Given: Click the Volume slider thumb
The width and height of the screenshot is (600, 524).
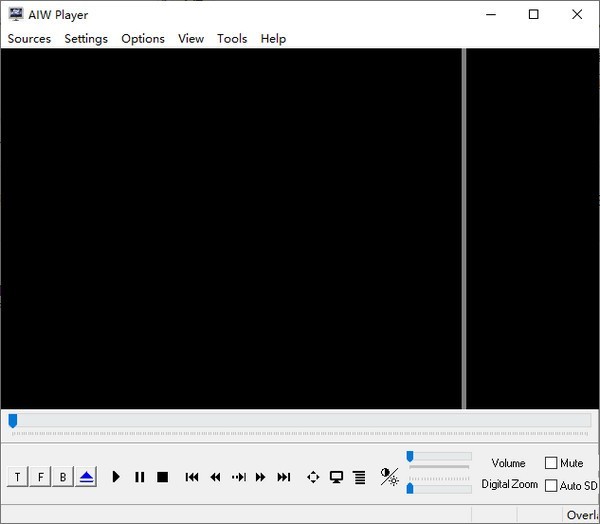Looking at the screenshot, I should [x=410, y=456].
